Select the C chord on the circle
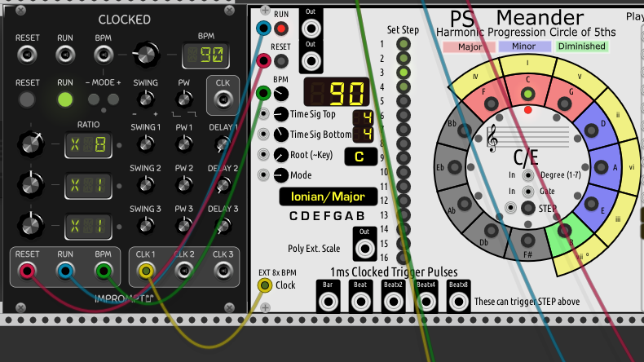Viewport: 644px width, 362px height. pos(527,94)
